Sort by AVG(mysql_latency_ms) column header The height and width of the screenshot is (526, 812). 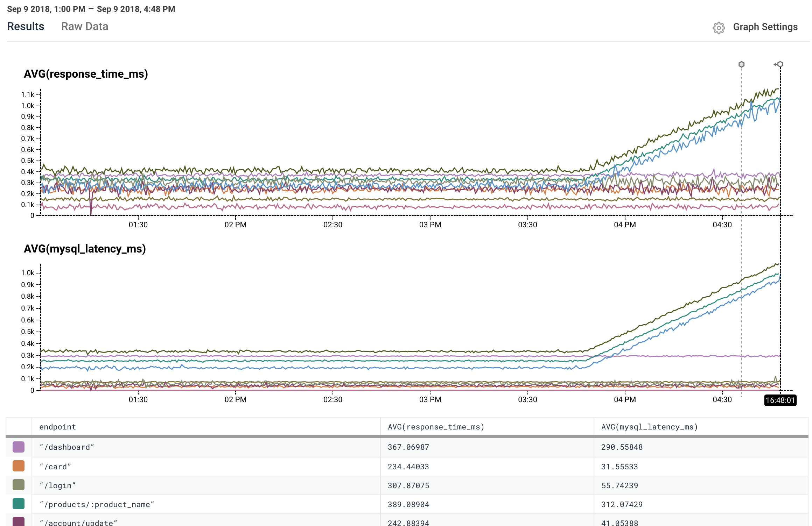pos(649,427)
